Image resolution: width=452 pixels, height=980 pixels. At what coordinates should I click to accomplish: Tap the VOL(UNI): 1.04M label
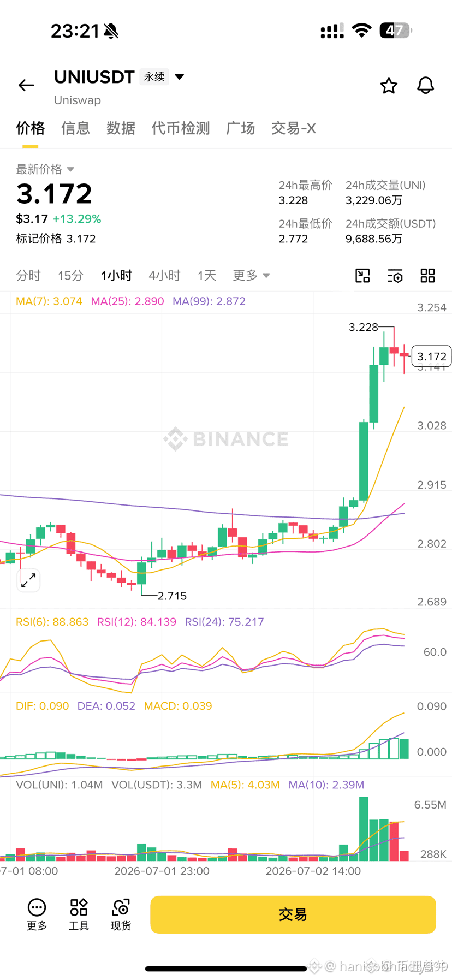point(60,785)
